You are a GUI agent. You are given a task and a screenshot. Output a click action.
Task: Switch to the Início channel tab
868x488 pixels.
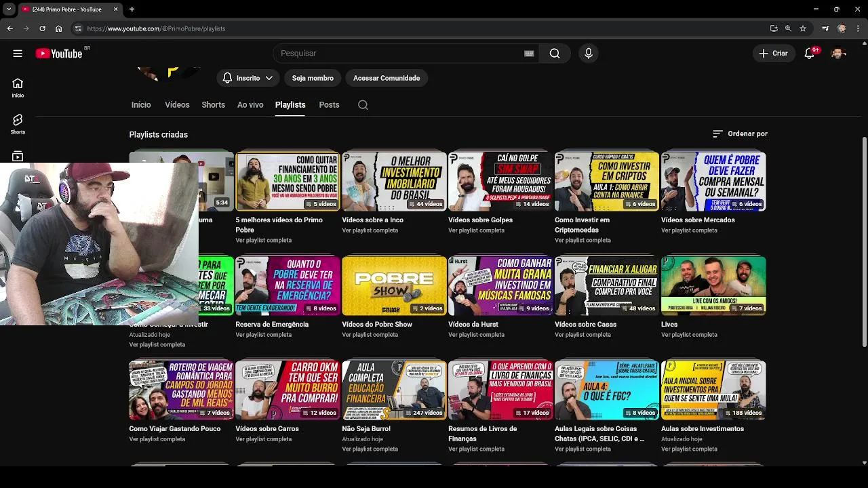141,105
